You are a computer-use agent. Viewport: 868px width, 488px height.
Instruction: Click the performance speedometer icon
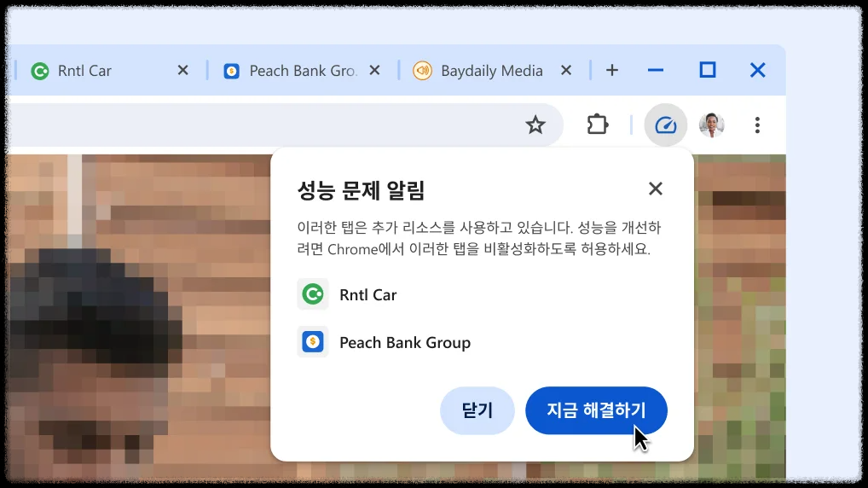(x=665, y=125)
